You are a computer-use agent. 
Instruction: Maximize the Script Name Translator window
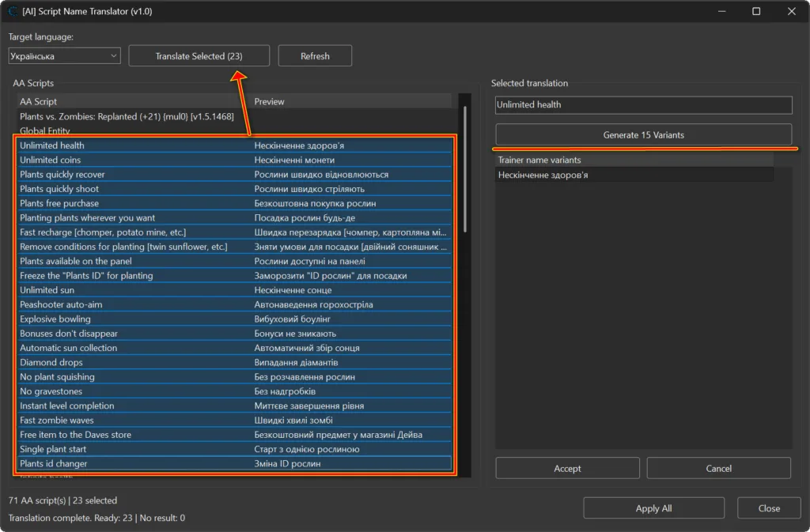coord(755,11)
